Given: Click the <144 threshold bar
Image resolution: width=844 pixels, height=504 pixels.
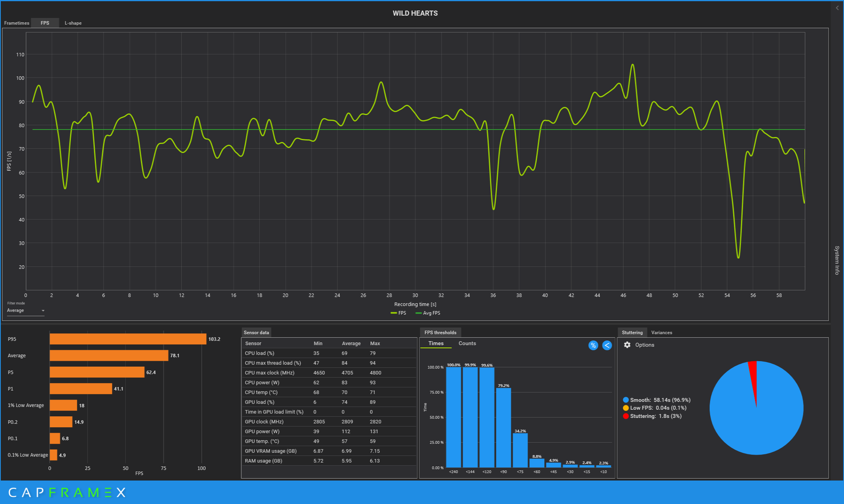Looking at the screenshot, I should [470, 417].
